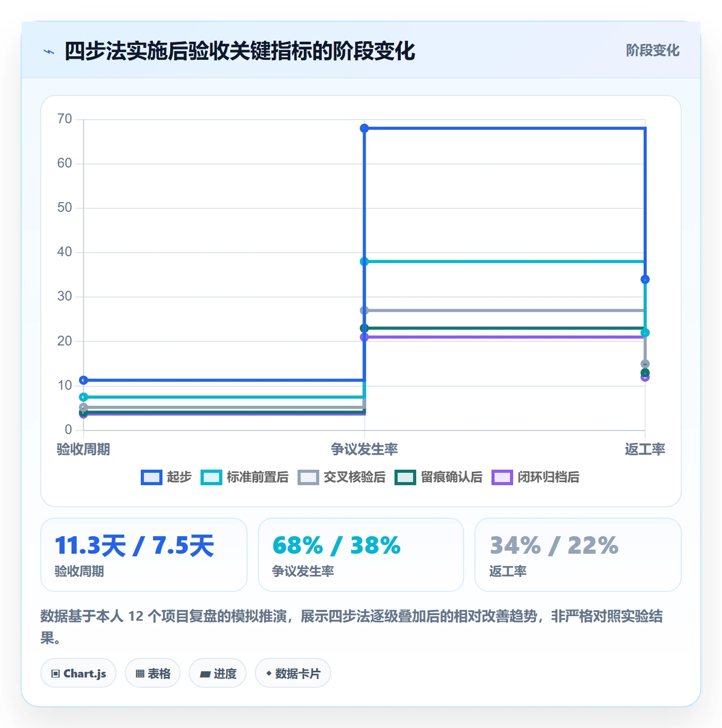Click the 交叉核验后 data point at 27
This screenshot has width=722, height=728.
coord(364,310)
